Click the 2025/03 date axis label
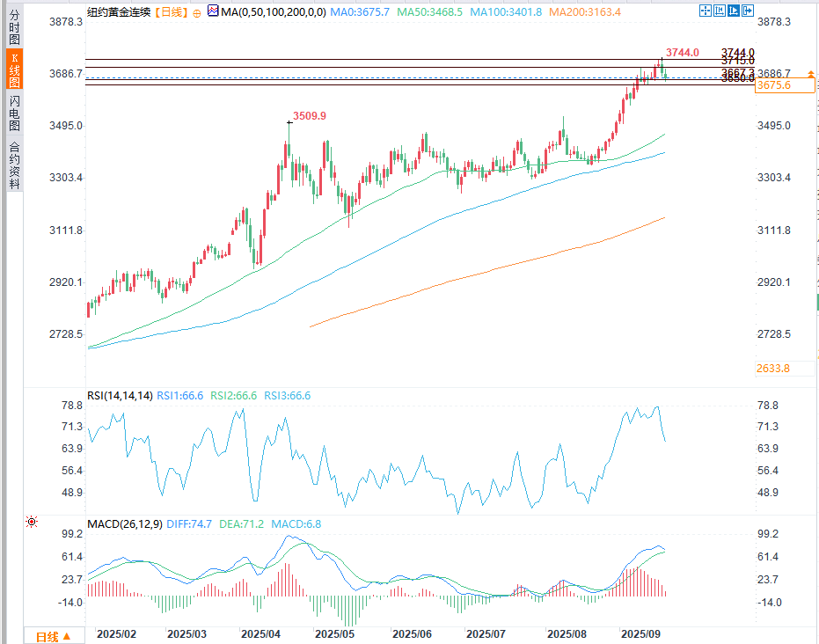Image resolution: width=819 pixels, height=644 pixels. click(x=187, y=634)
